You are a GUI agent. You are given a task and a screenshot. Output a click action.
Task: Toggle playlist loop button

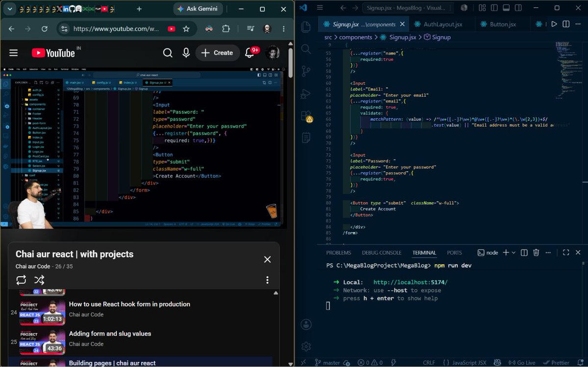(21, 280)
